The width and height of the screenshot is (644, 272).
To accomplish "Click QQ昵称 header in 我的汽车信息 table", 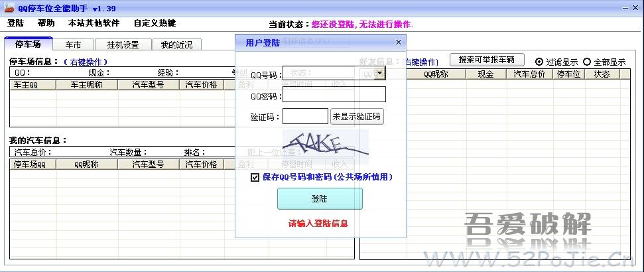I will (x=87, y=165).
